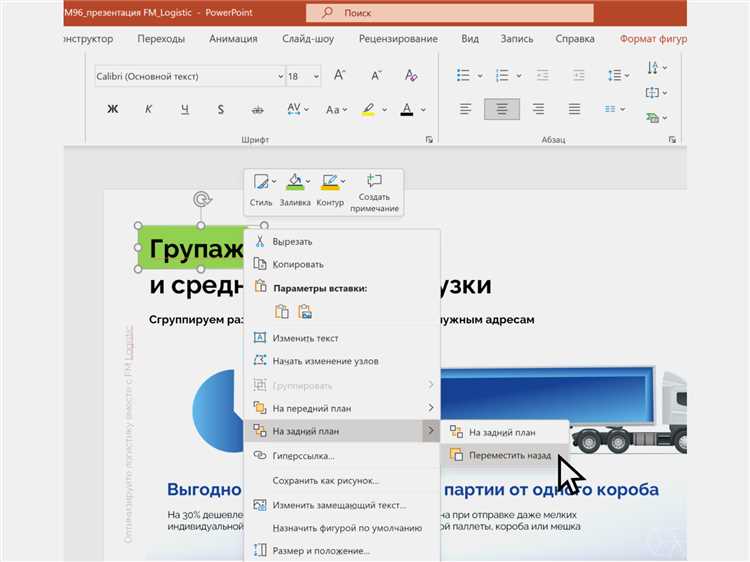Choose Размер и положение...
Screen dimensions: 750x562
342,551
